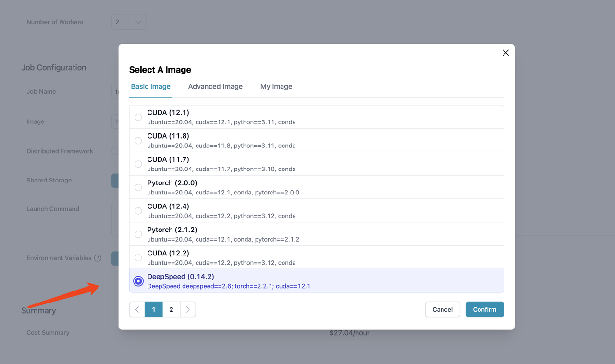Click the CUDA (12.1) title text
615x364 pixels.
(x=168, y=113)
